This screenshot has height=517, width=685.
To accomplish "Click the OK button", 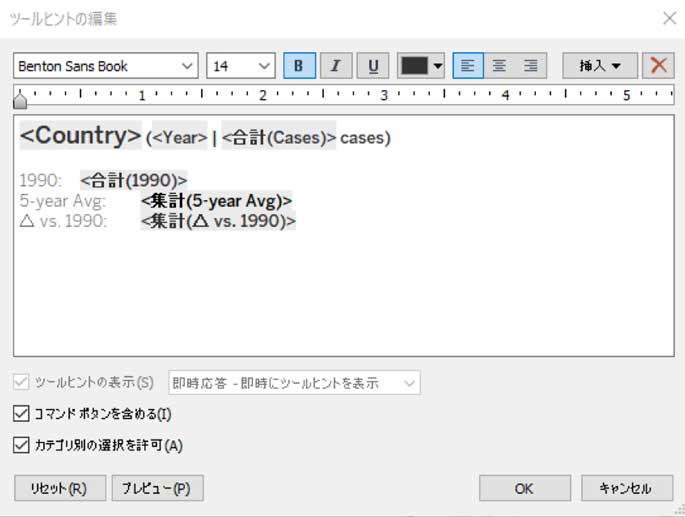I will [524, 488].
